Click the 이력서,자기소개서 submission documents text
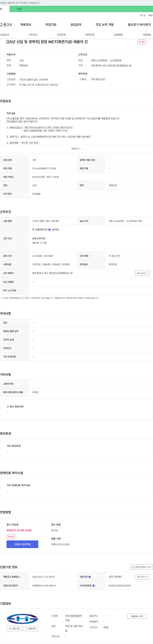Viewport: 153px width, 644px height. [x=60, y=544]
